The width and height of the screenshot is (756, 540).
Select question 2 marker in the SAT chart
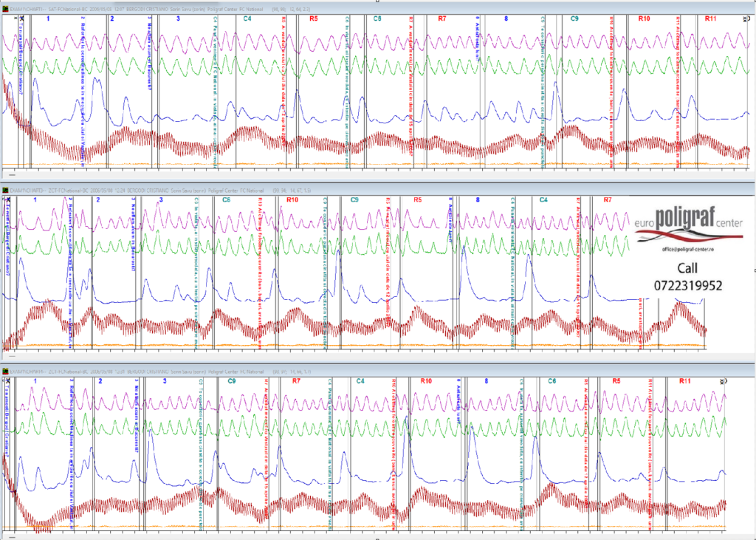pos(112,18)
